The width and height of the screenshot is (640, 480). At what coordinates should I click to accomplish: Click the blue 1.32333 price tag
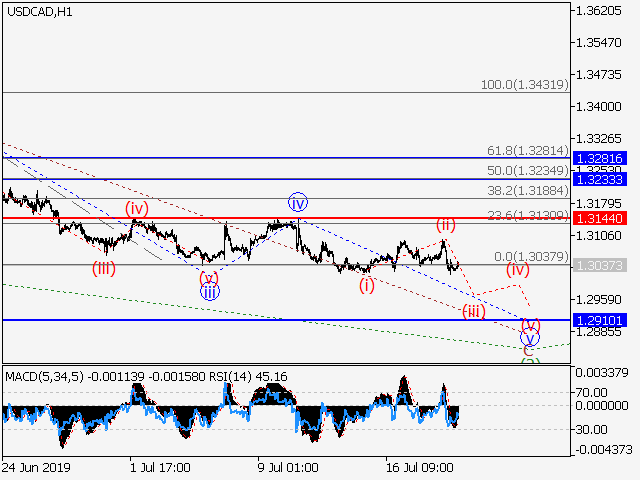pos(600,179)
